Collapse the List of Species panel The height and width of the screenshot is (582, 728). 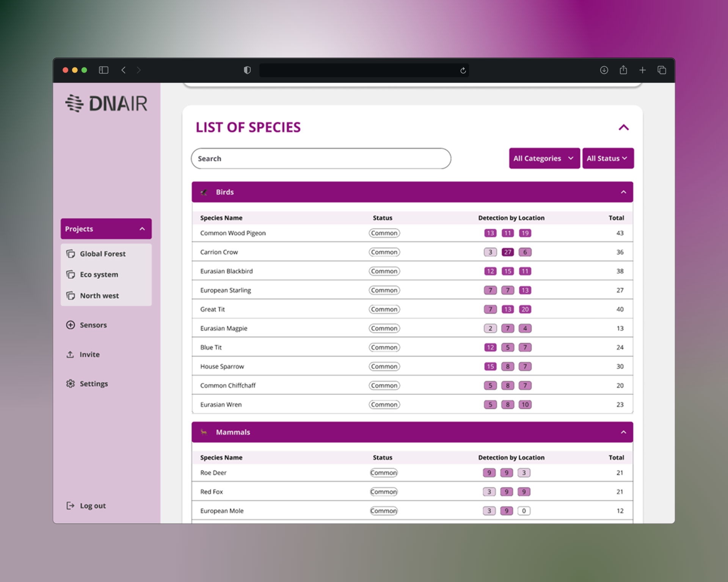624,127
